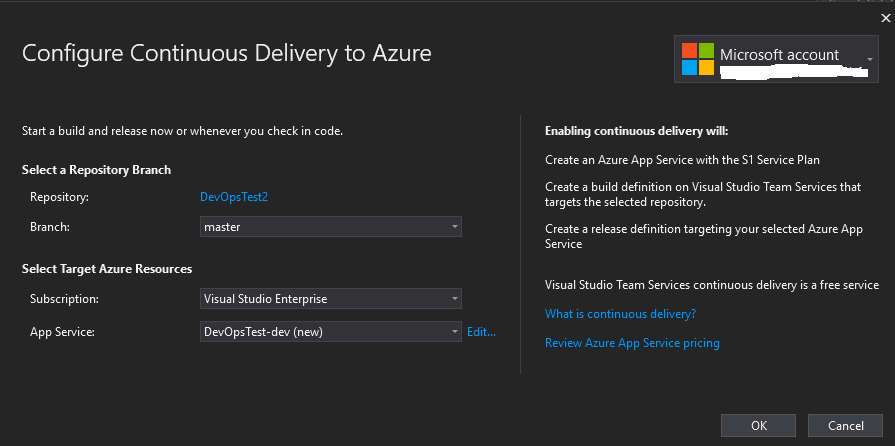Click the release definition description text
The width and height of the screenshot is (895, 446).
coord(704,236)
